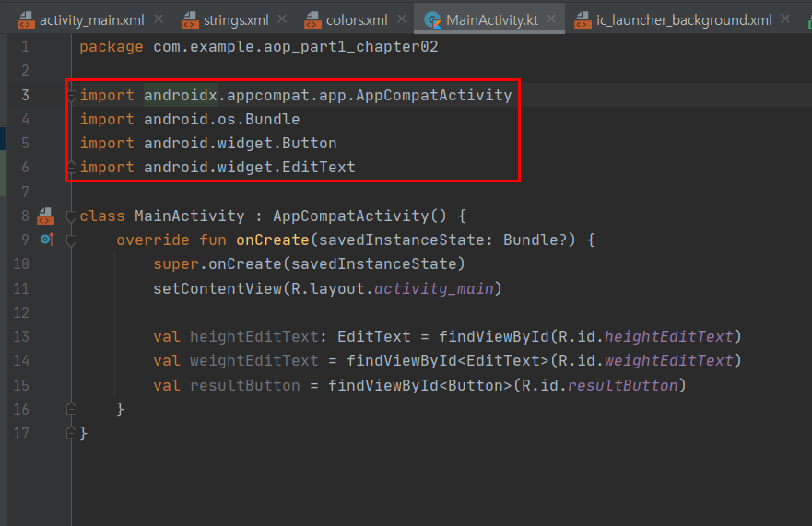Viewport: 812px width, 526px height.
Task: Click 'R.id.heightEditText' reference on line 13
Action: coord(646,336)
